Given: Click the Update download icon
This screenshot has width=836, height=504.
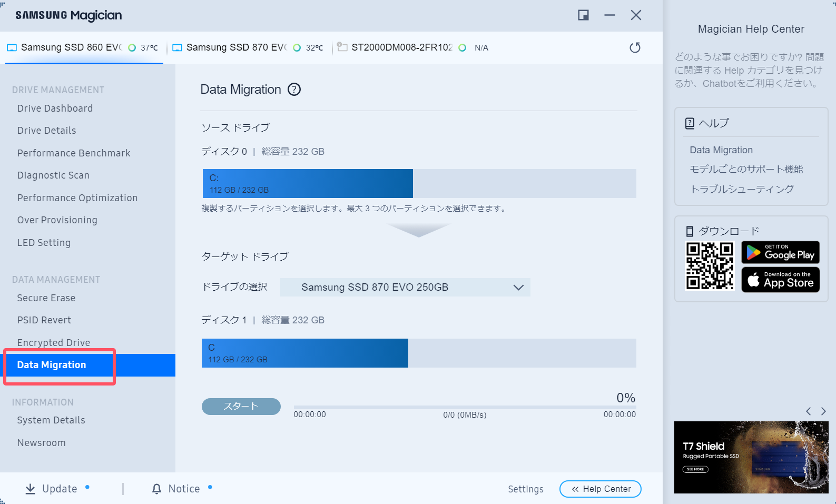Looking at the screenshot, I should click(x=31, y=489).
